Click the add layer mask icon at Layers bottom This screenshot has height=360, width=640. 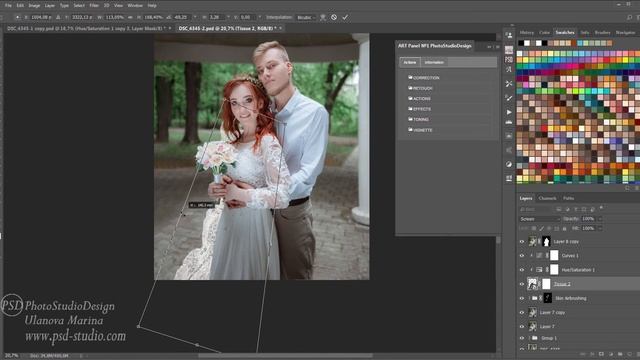point(601,354)
